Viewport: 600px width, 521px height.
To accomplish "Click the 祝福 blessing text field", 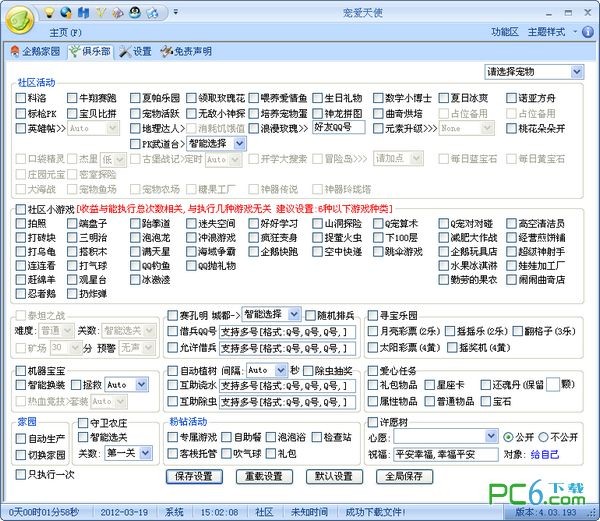I will [445, 455].
